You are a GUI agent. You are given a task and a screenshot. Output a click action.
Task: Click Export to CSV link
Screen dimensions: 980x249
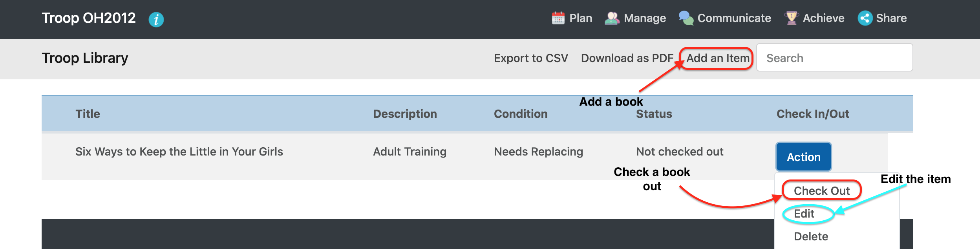531,58
